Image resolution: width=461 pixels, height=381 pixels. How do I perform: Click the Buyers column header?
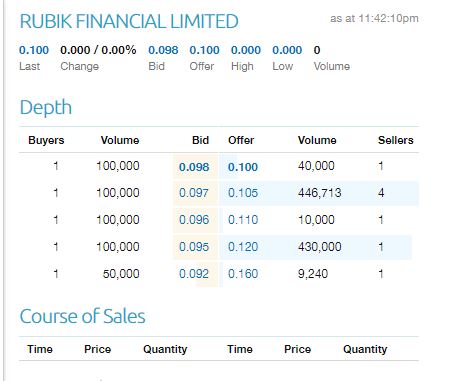(x=46, y=140)
